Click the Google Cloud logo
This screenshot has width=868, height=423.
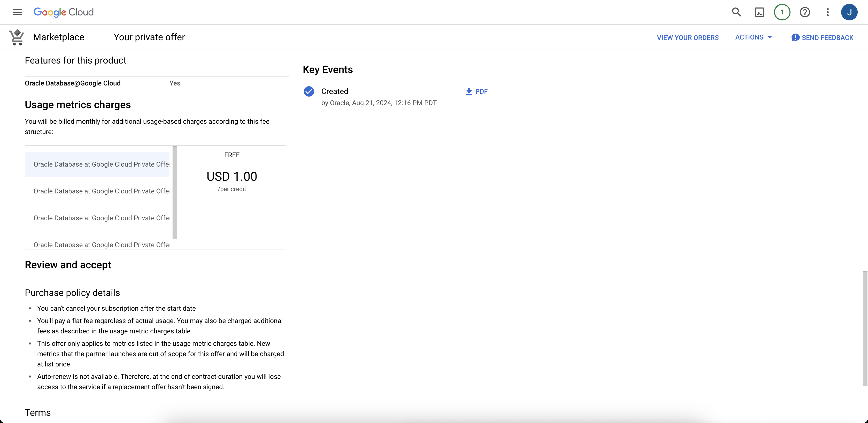point(63,12)
